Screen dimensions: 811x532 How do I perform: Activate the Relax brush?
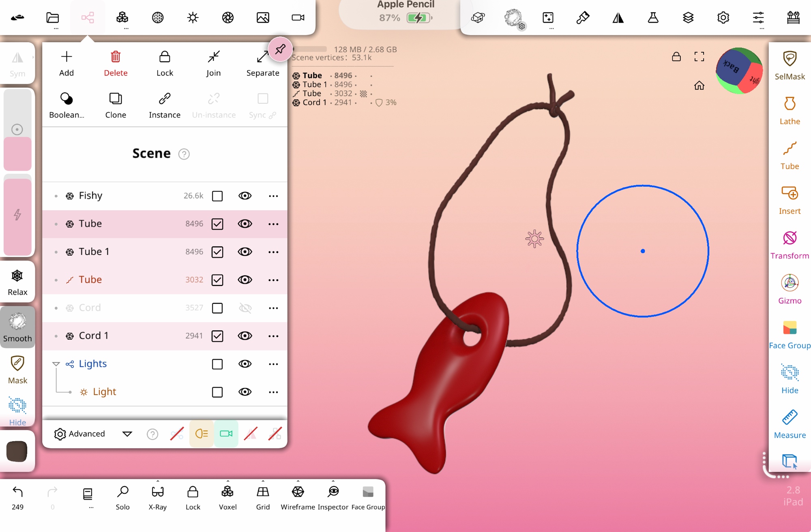tap(17, 282)
